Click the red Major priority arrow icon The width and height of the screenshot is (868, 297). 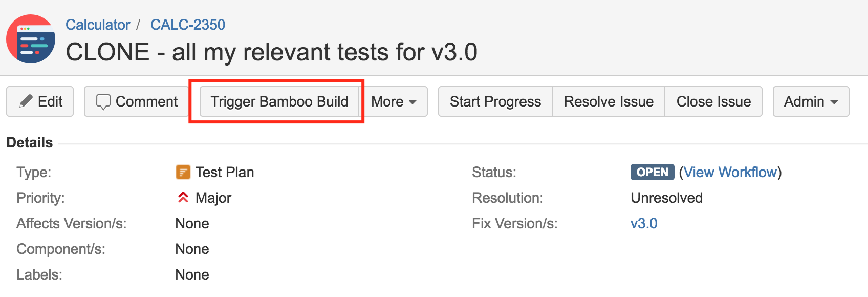pos(183,197)
